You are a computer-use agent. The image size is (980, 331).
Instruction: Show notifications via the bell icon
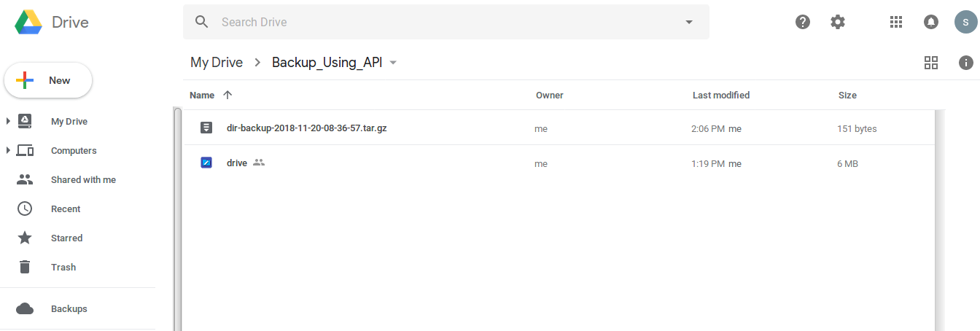pyautogui.click(x=931, y=22)
